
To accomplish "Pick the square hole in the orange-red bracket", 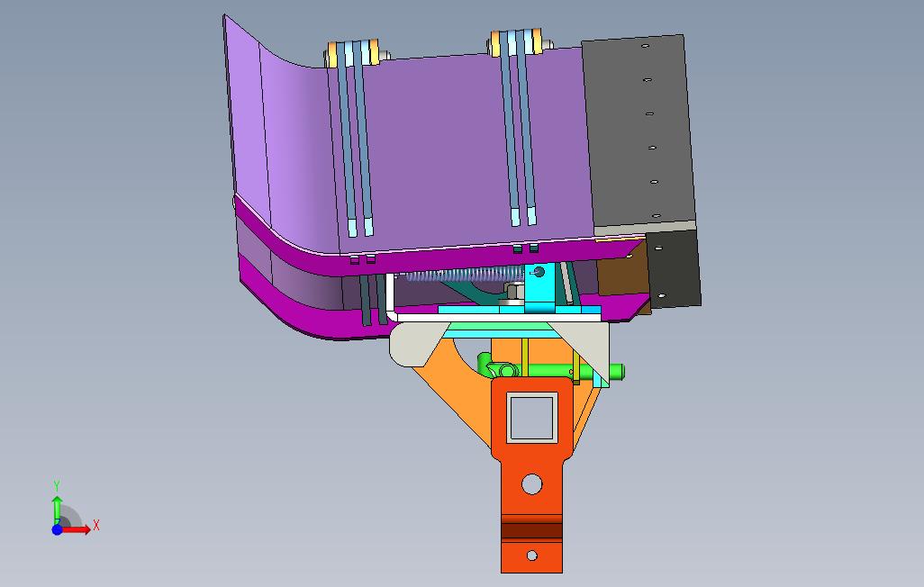I will pyautogui.click(x=532, y=417).
